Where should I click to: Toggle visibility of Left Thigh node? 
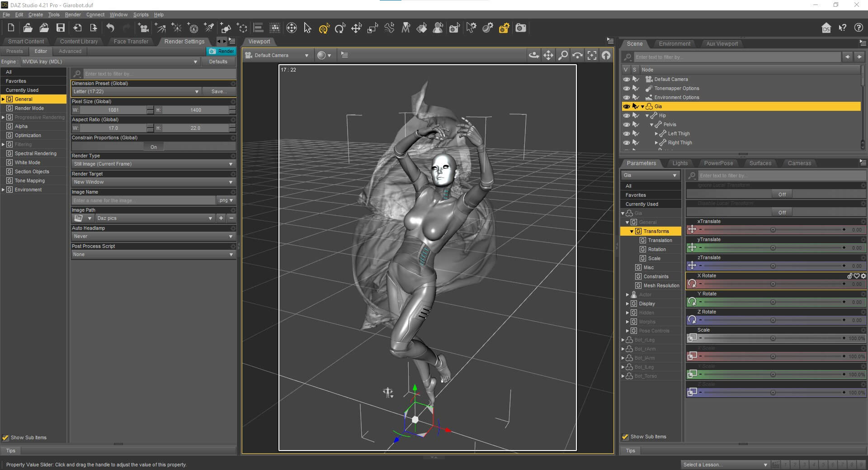(x=627, y=133)
